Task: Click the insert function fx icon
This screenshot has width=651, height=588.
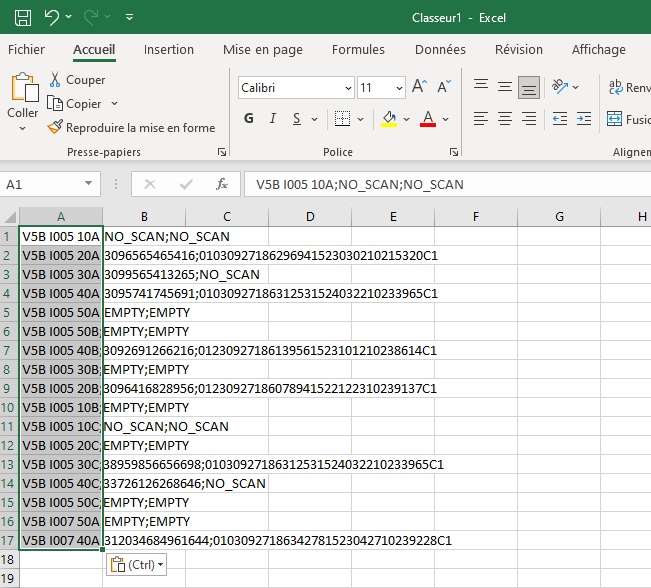Action: tap(222, 184)
